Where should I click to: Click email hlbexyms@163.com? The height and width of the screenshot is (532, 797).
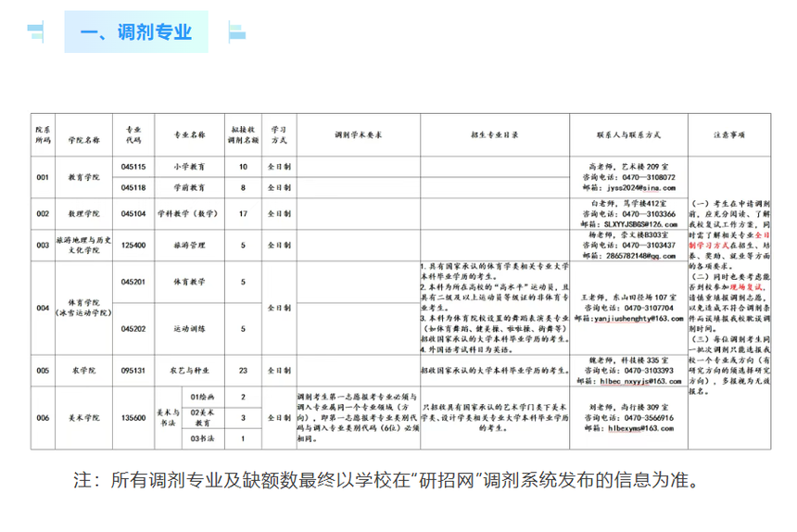click(x=641, y=428)
